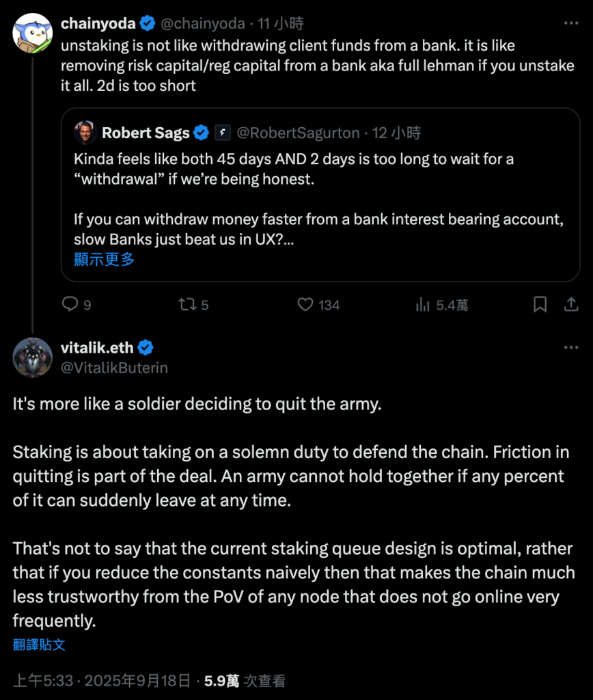The height and width of the screenshot is (700, 593).
Task: Click chainyoda's blue verified badge
Action: (147, 23)
